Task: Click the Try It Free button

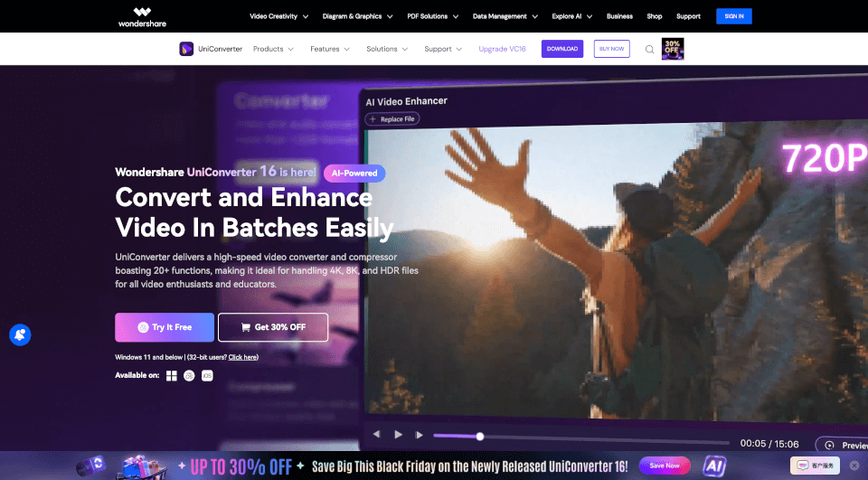Action: tap(165, 327)
